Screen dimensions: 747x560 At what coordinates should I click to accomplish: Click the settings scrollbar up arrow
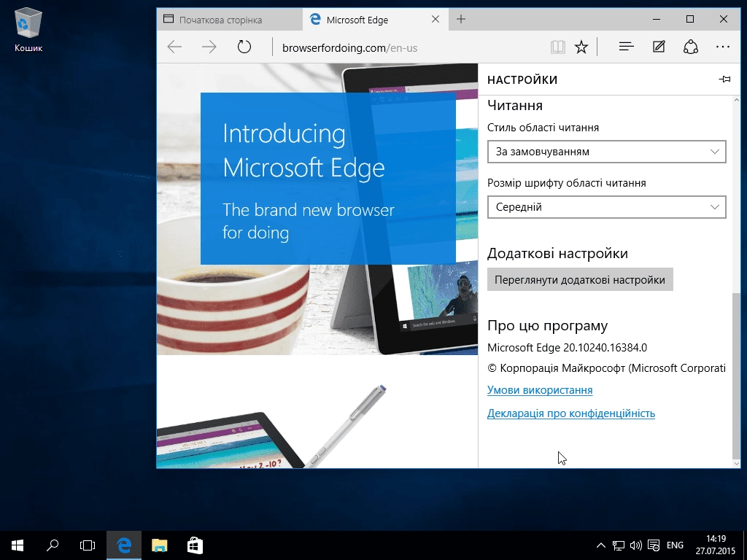click(737, 100)
